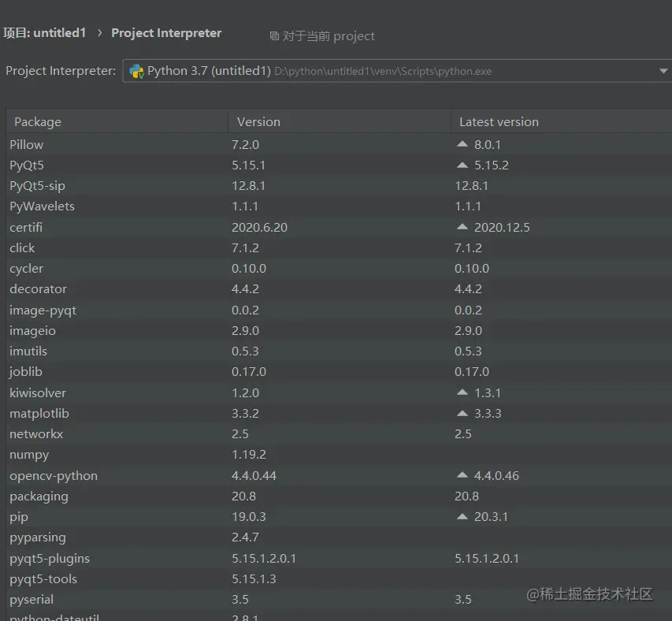Viewport: 672px width, 621px height.
Task: Click latest version 12.8.1 for PyQt5-sip
Action: pyautogui.click(x=471, y=185)
